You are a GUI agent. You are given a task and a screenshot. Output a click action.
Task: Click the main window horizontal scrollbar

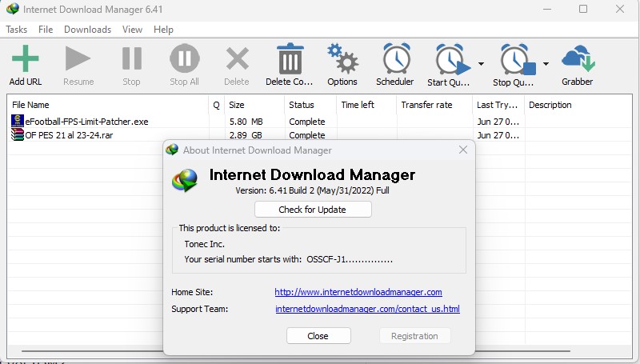[296, 350]
